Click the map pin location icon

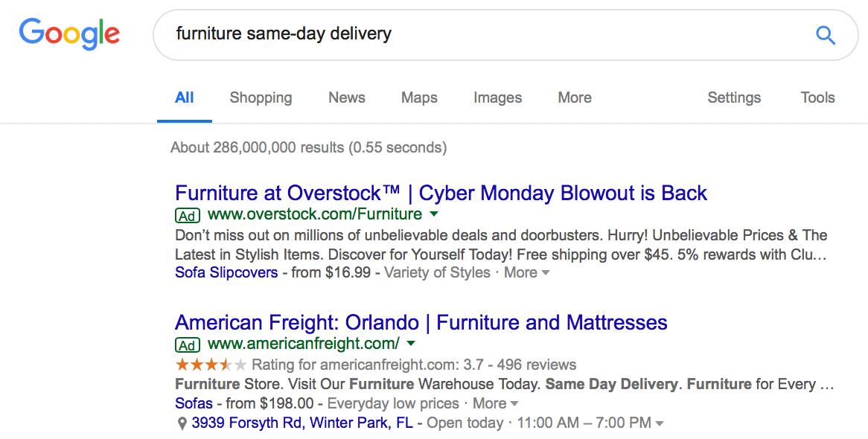pyautogui.click(x=182, y=424)
